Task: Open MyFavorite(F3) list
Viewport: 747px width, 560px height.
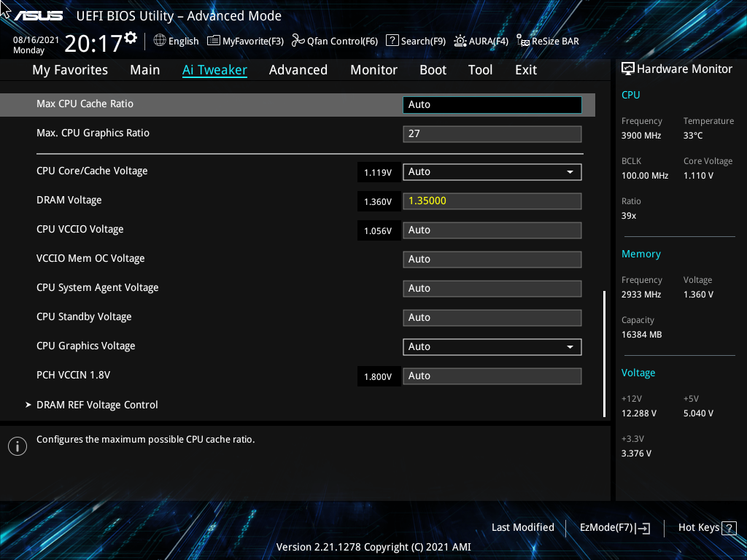Action: [245, 41]
